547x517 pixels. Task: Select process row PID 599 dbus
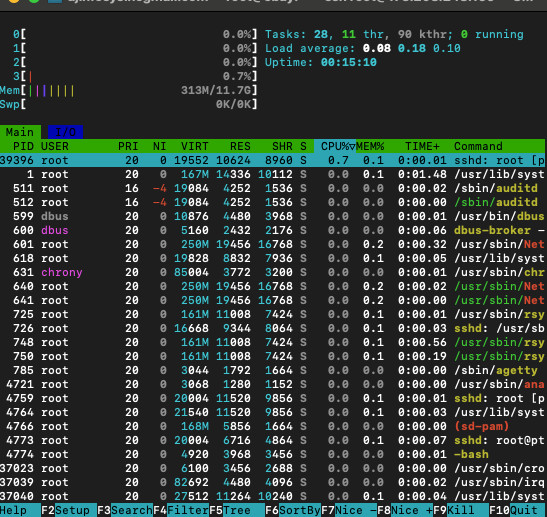[272, 216]
